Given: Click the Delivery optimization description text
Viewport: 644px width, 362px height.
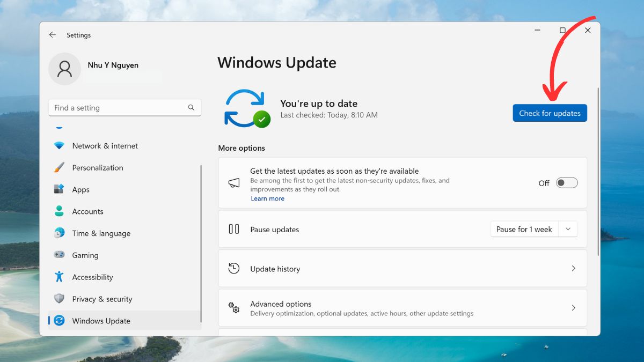Looking at the screenshot, I should tap(362, 313).
